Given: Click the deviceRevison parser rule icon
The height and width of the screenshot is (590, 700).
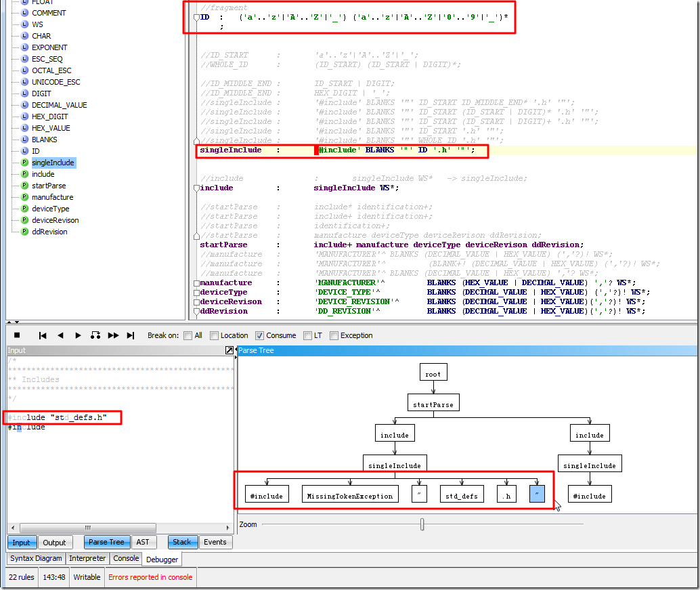Looking at the screenshot, I should pyautogui.click(x=25, y=220).
